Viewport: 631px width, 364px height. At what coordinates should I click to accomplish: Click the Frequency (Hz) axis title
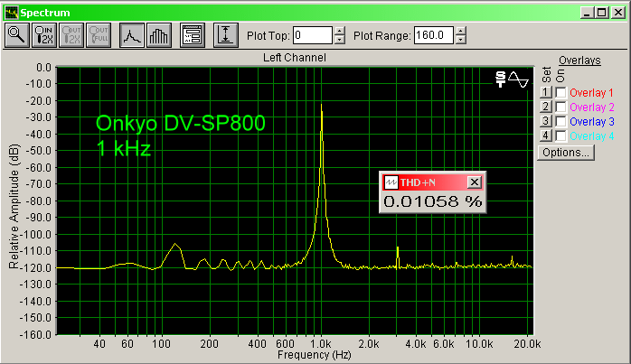pos(314,355)
